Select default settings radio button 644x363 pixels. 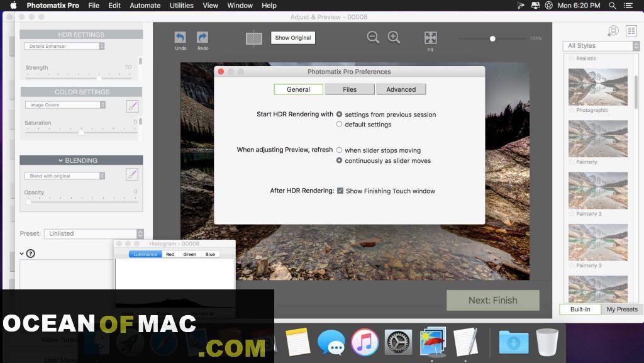pyautogui.click(x=339, y=124)
